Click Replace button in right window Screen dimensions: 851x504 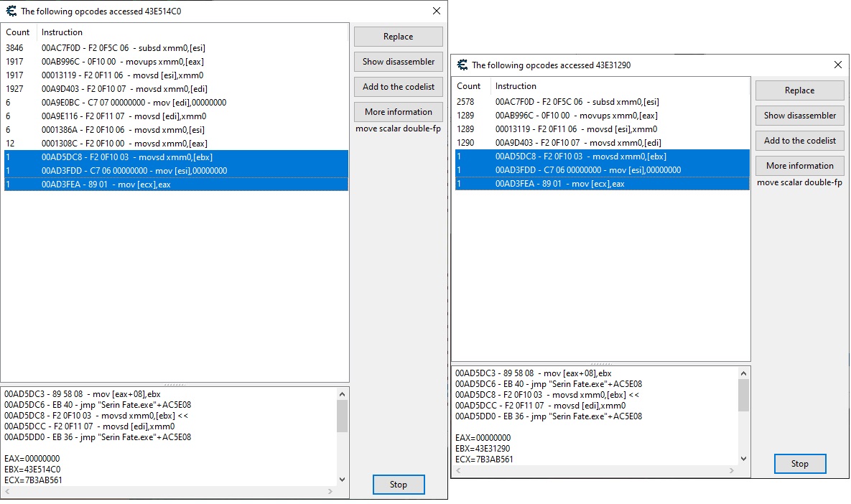(799, 90)
